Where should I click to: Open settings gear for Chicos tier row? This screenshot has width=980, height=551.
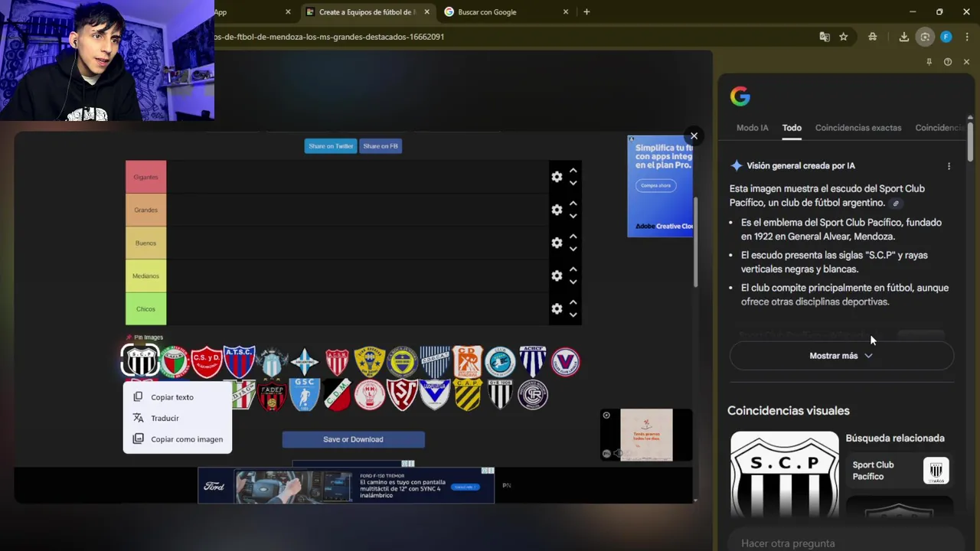point(557,308)
